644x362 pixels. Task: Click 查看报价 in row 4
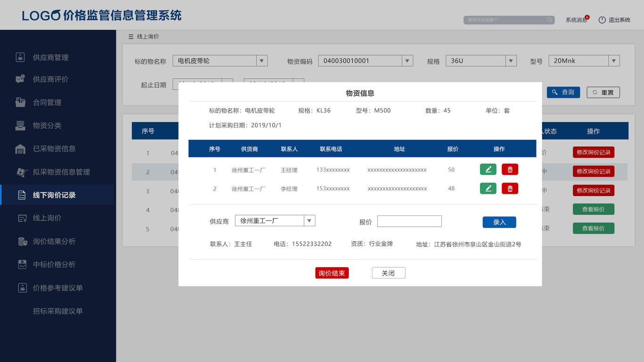(x=594, y=209)
